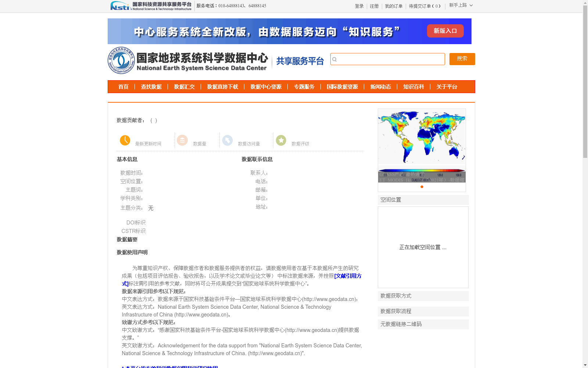Click the 服务电话 phone number text
Screen dimensions: 588x368
point(231,6)
